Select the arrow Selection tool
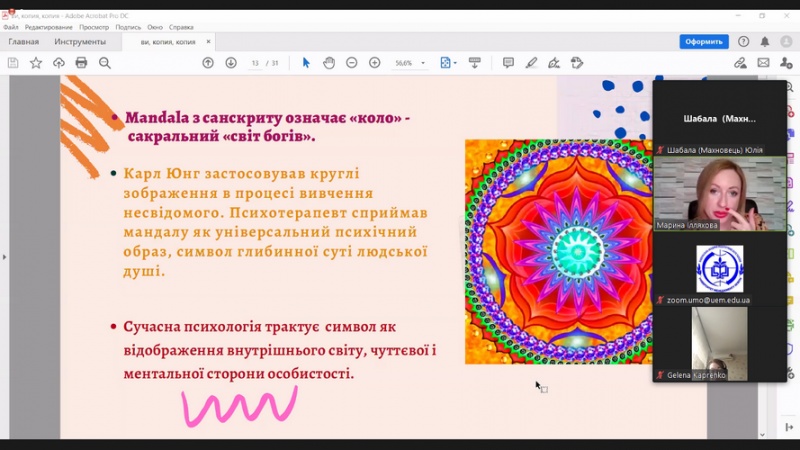This screenshot has width=800, height=450. click(306, 63)
